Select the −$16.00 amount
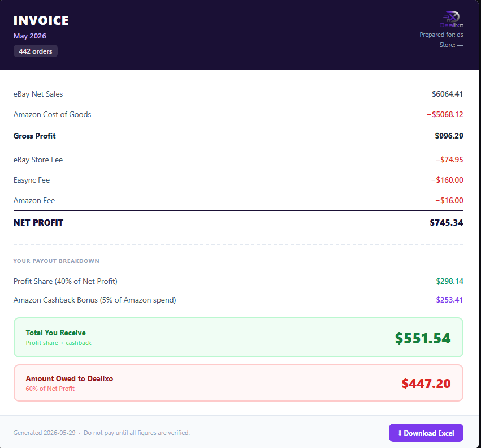This screenshot has width=481, height=448. (449, 200)
